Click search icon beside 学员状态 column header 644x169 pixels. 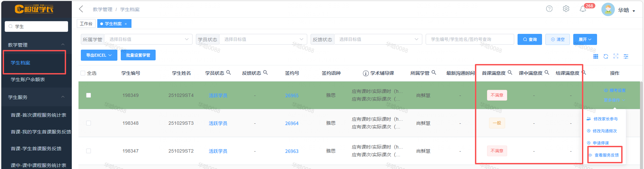click(x=228, y=72)
